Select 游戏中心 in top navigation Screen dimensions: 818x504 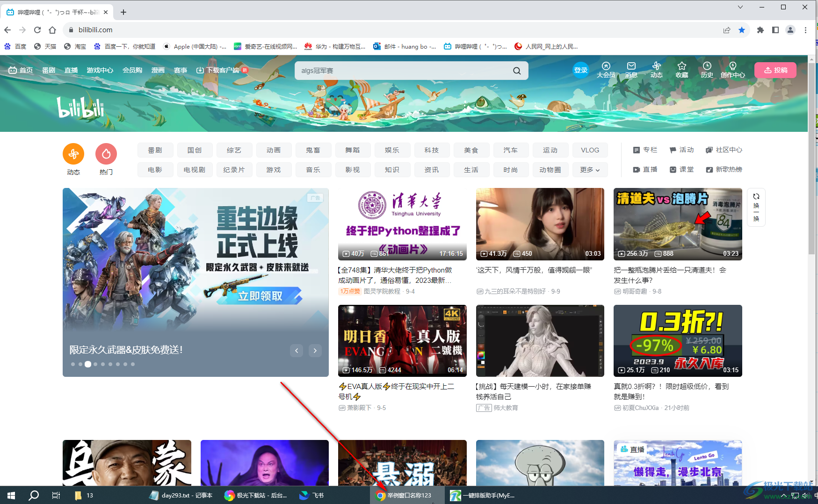[100, 70]
